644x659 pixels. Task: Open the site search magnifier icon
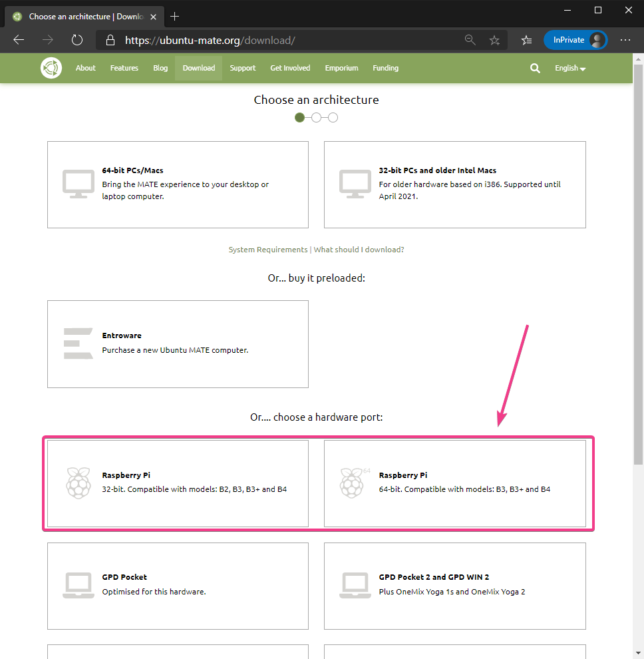coord(535,68)
